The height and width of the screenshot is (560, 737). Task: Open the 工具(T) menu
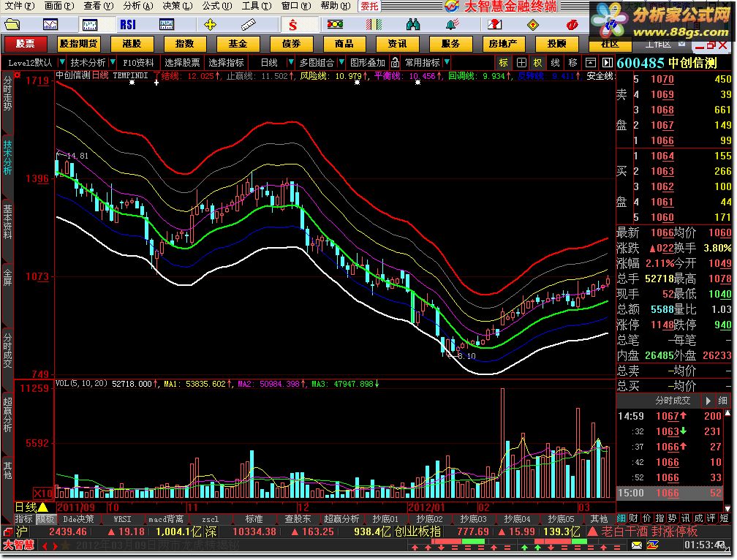tap(257, 6)
